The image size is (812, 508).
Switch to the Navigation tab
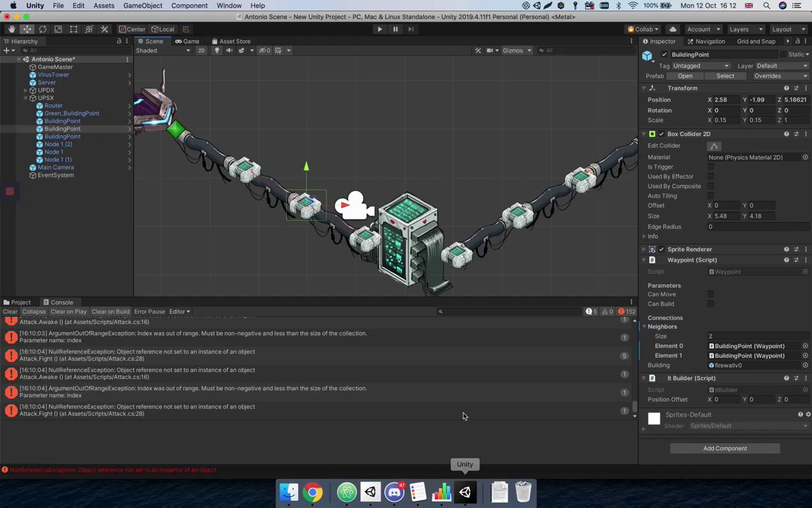point(706,41)
